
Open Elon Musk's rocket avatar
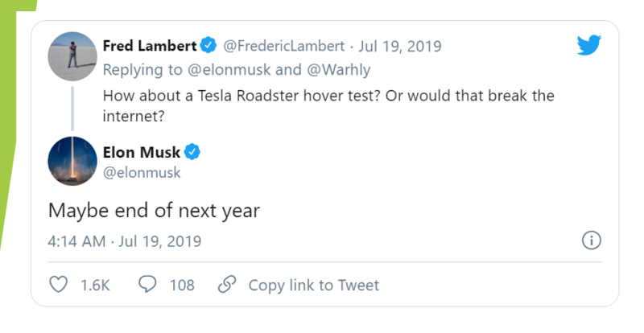(72, 161)
